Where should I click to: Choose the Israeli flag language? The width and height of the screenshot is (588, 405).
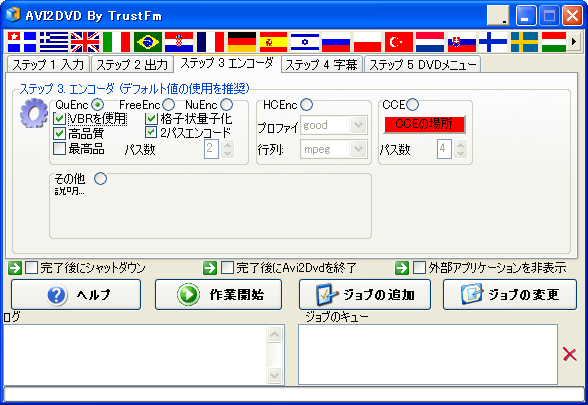coord(304,42)
